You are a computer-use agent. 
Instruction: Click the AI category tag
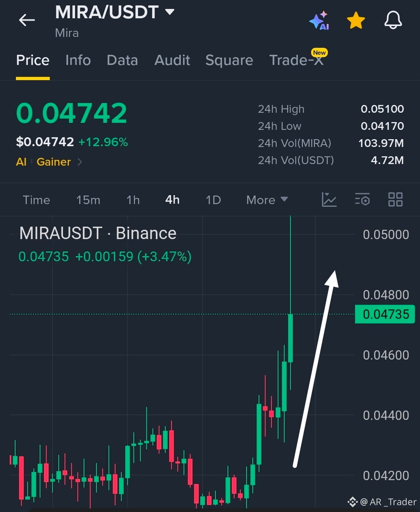click(x=21, y=162)
